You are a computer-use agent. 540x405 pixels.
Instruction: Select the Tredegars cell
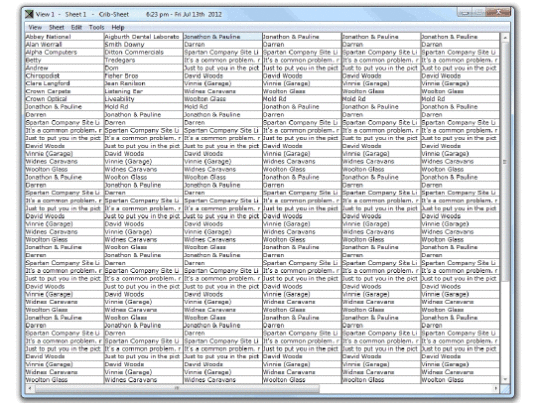(x=143, y=60)
